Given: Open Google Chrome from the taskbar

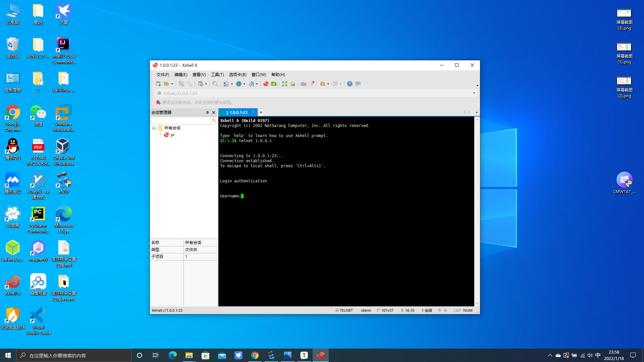Looking at the screenshot, I should coord(255,355).
